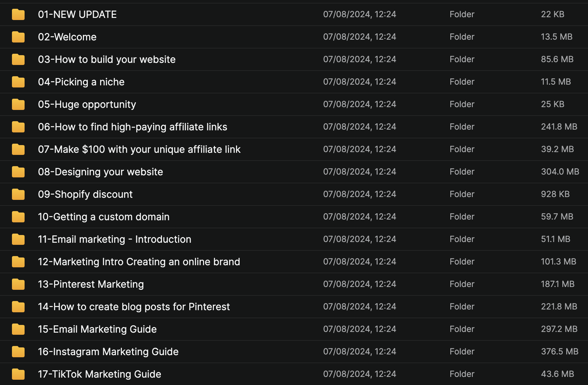Open 07-Make $100 with your unique affiliate link
588x385 pixels.
(x=139, y=149)
